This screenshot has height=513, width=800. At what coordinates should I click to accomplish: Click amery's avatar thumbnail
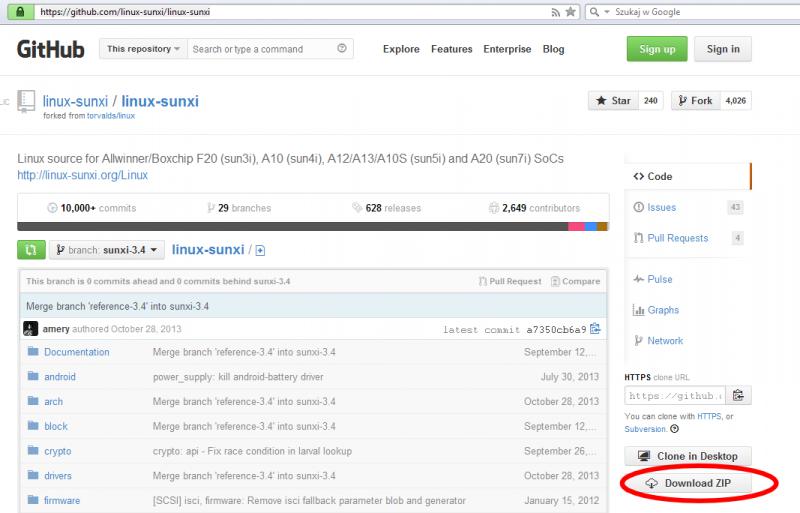tap(31, 329)
